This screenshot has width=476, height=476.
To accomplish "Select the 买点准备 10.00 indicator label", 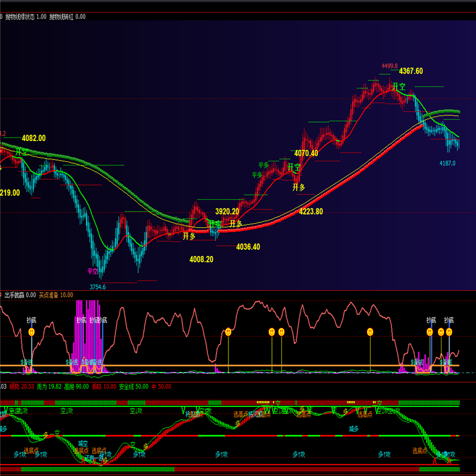I will (56, 295).
